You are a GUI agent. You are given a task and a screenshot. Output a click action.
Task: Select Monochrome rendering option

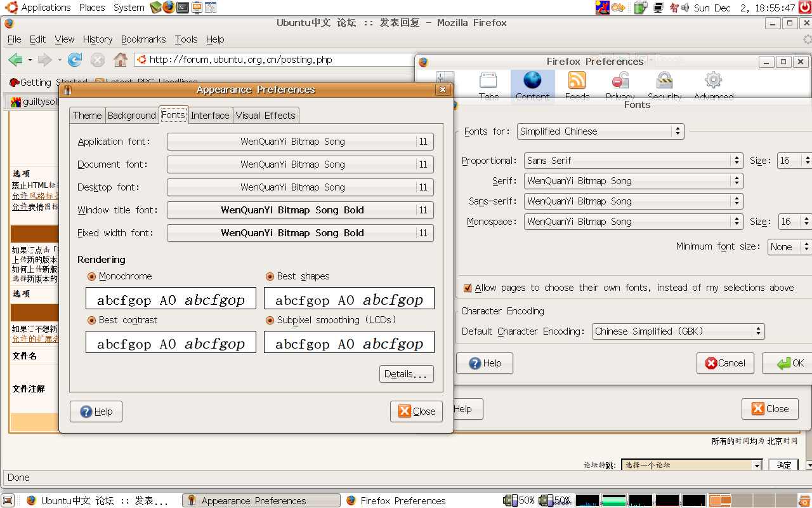point(120,276)
